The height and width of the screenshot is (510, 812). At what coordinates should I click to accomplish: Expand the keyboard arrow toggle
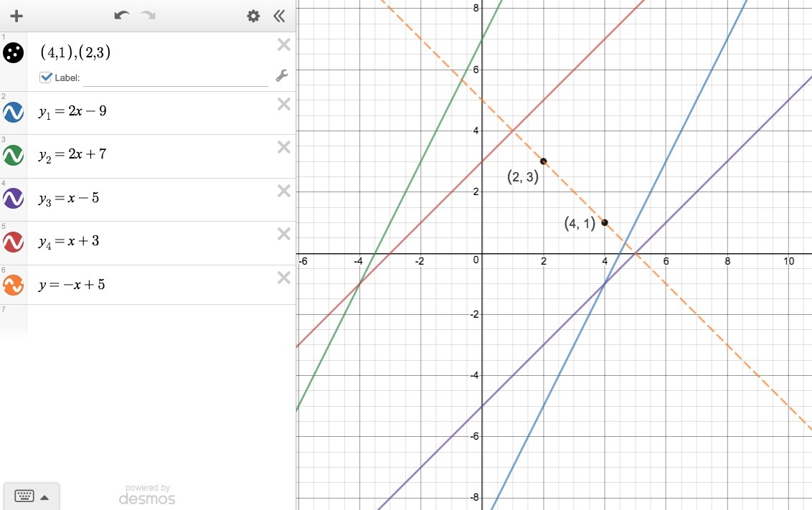[x=45, y=497]
